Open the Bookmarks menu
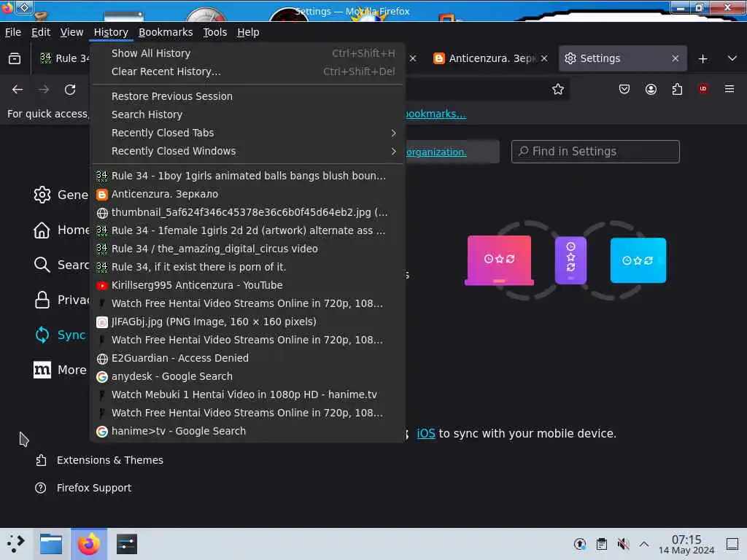 click(x=166, y=32)
